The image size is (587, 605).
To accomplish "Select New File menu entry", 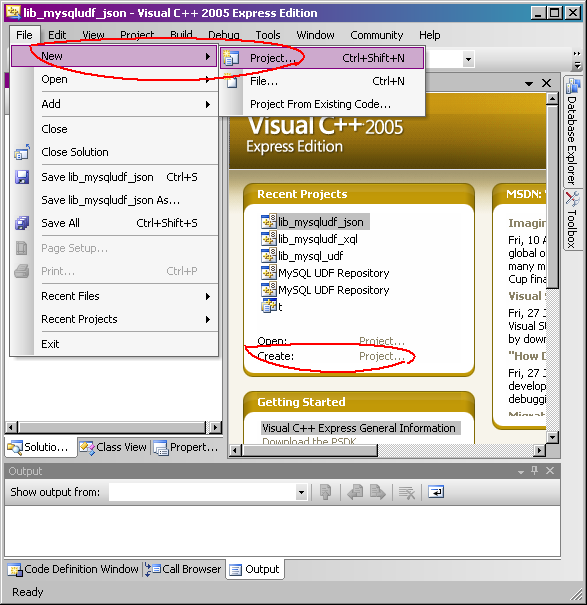I will 322,81.
